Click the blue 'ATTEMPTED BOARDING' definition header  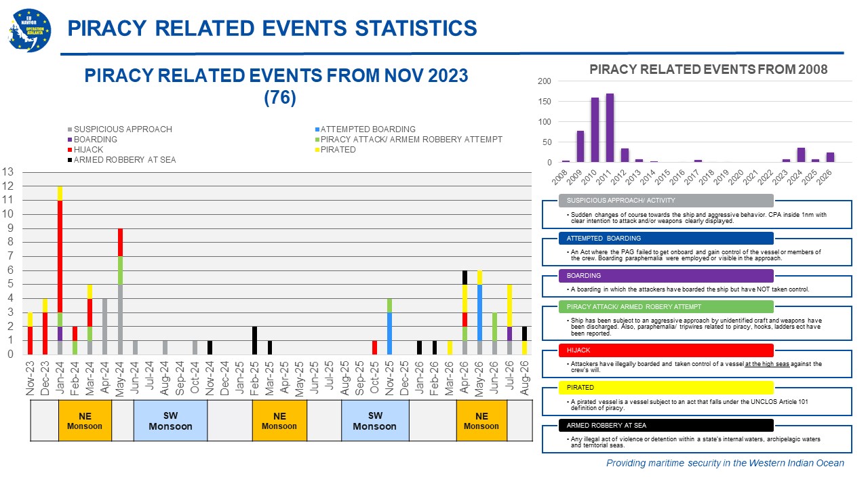point(667,238)
